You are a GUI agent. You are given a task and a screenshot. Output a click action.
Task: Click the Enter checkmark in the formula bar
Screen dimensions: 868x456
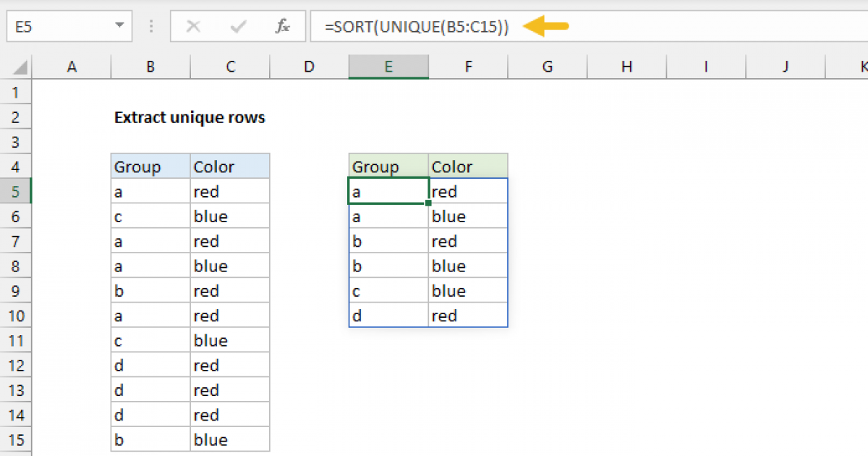[237, 26]
